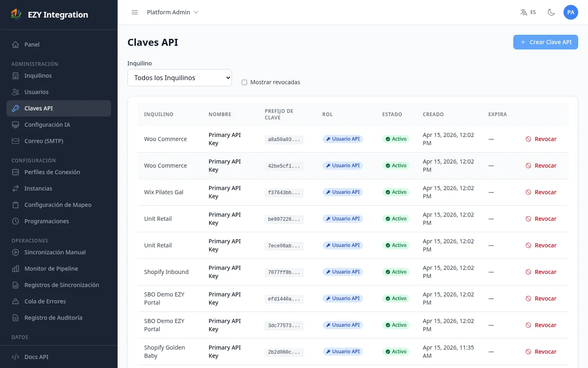Click the Claves API page heading
Screen dimensions: 588x368
[x=153, y=43]
